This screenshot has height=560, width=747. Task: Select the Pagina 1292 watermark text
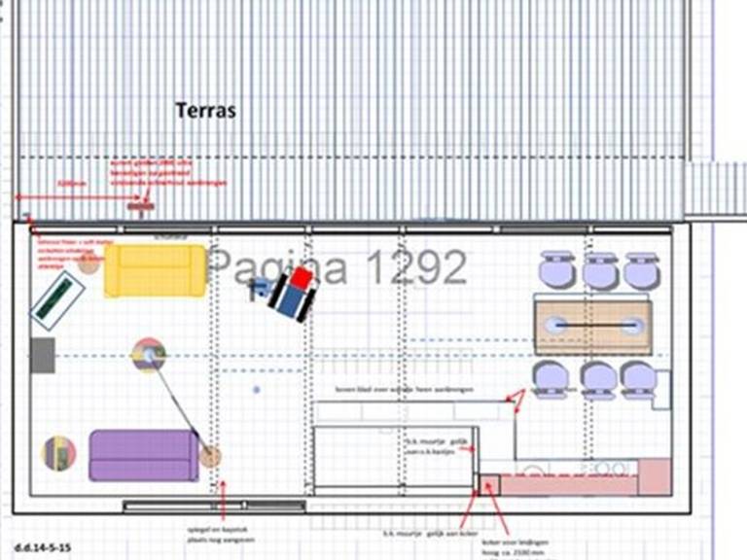338,266
